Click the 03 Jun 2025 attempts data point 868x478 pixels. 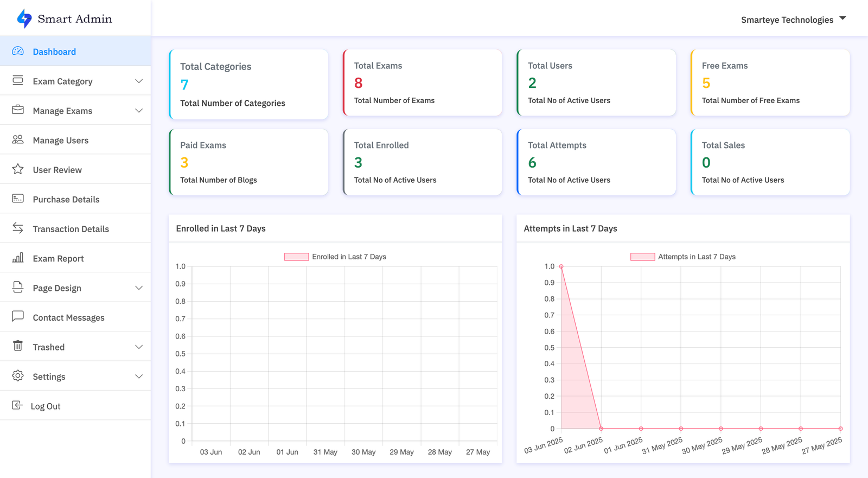coord(561,266)
